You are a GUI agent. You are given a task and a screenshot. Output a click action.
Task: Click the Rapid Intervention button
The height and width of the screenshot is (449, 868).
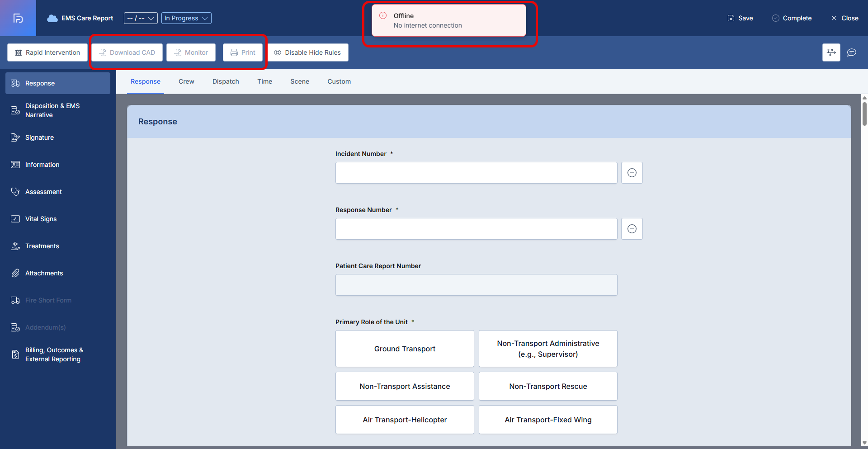tap(47, 52)
